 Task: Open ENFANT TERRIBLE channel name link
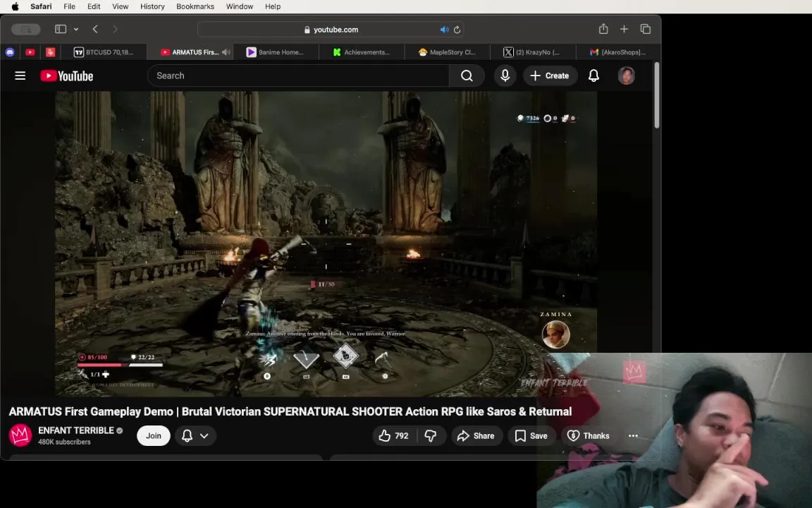tap(75, 430)
